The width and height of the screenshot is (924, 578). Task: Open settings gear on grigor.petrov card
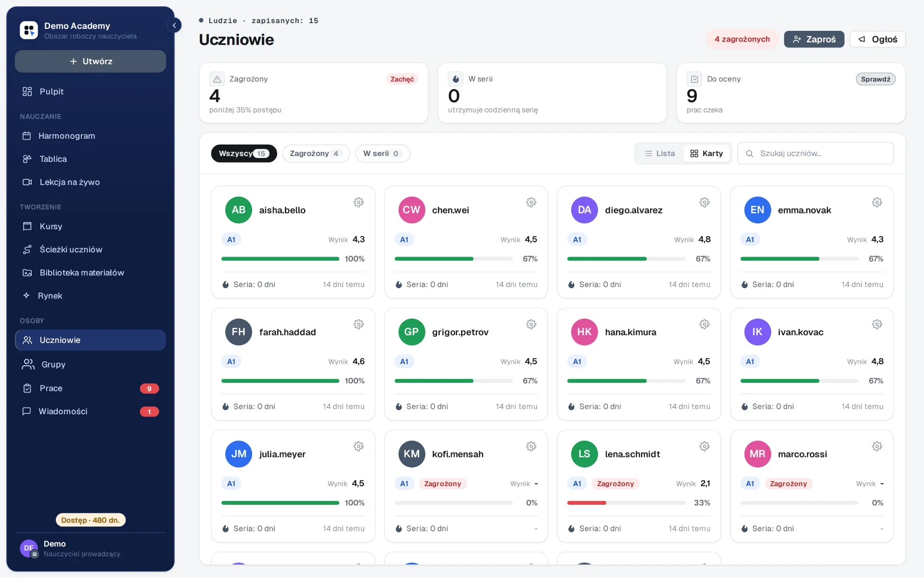(x=531, y=324)
